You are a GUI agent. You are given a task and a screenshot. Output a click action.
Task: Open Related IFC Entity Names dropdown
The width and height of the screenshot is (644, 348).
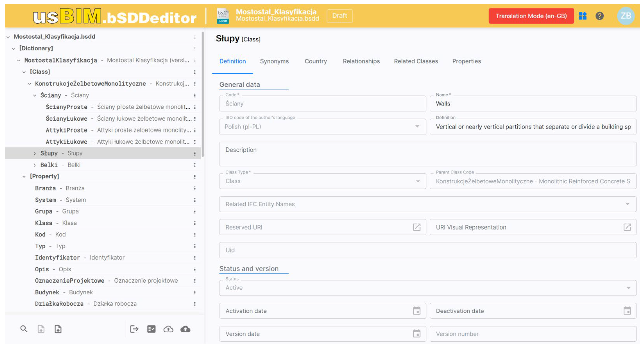point(627,204)
